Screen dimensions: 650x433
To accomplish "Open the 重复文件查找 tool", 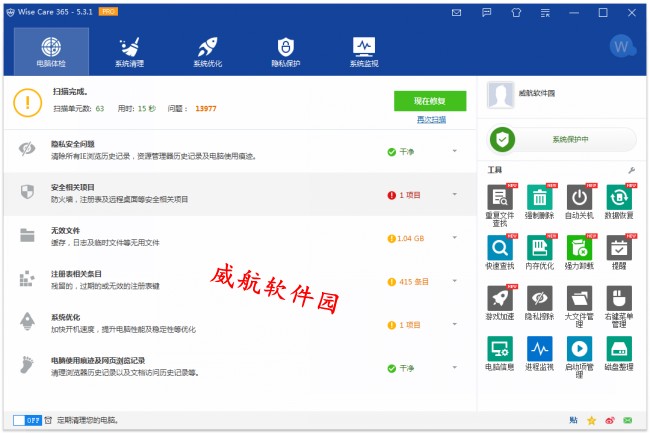I will pos(500,205).
